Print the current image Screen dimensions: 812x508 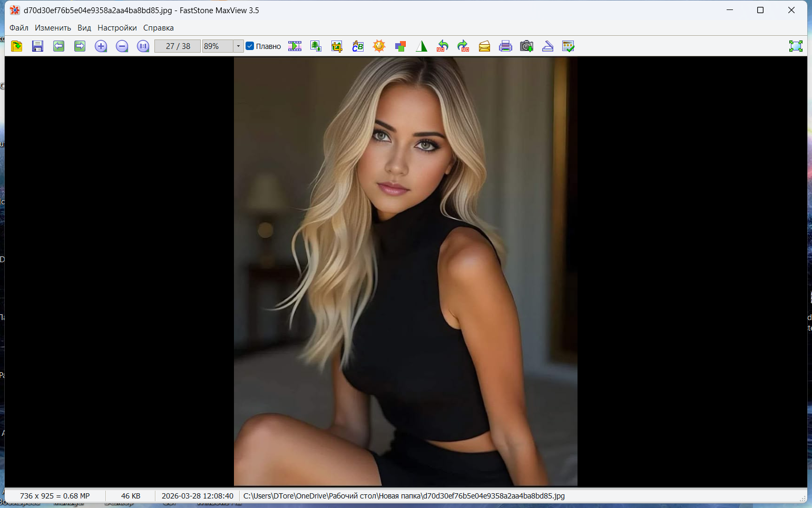click(505, 46)
